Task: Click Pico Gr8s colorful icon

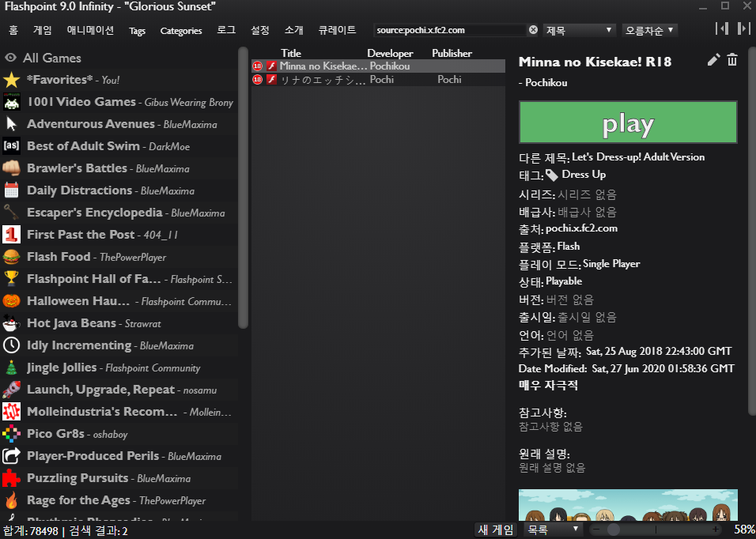Action: (x=12, y=434)
